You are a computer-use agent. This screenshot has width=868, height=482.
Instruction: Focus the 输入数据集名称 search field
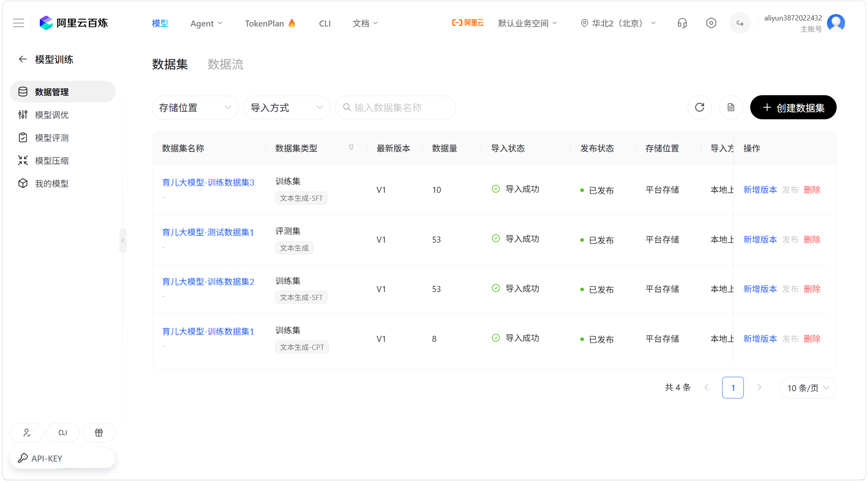(395, 108)
